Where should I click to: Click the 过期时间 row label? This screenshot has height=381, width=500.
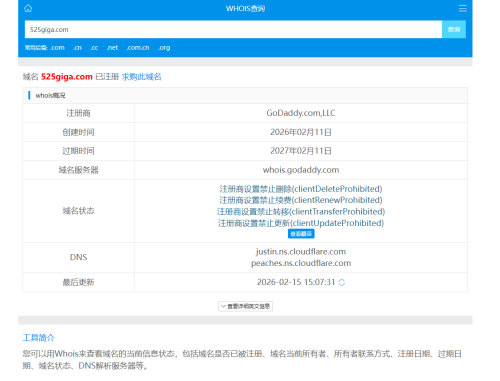[x=78, y=151]
